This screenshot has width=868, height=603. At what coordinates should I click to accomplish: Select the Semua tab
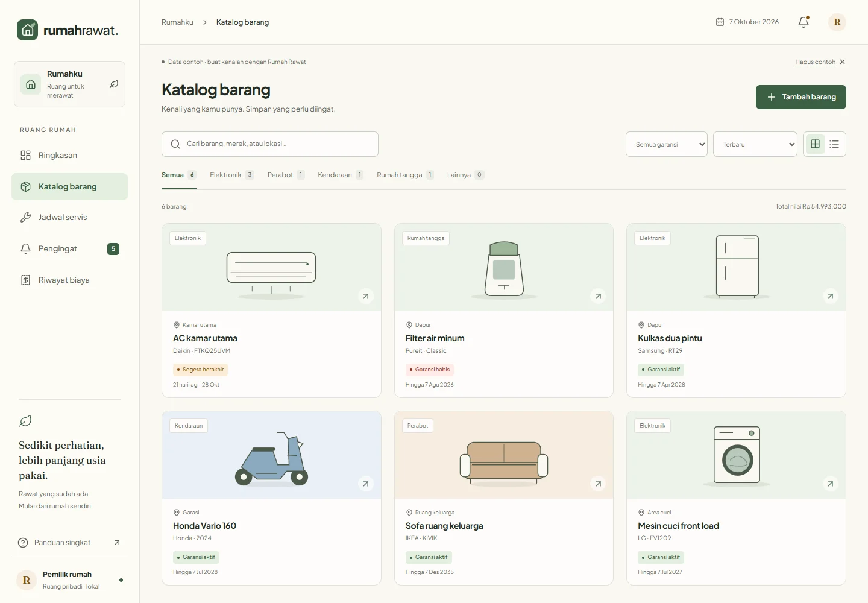click(179, 175)
